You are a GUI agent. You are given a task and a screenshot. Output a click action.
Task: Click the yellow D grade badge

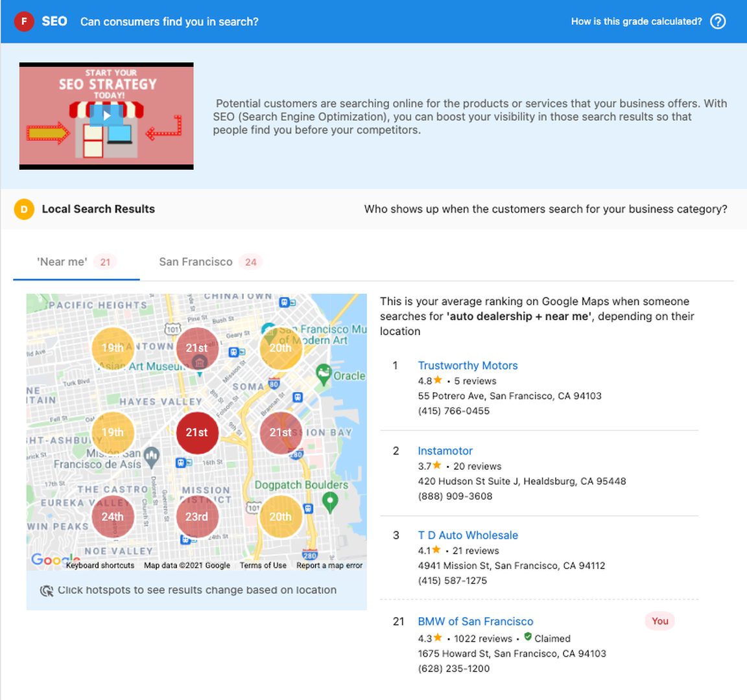tap(24, 209)
